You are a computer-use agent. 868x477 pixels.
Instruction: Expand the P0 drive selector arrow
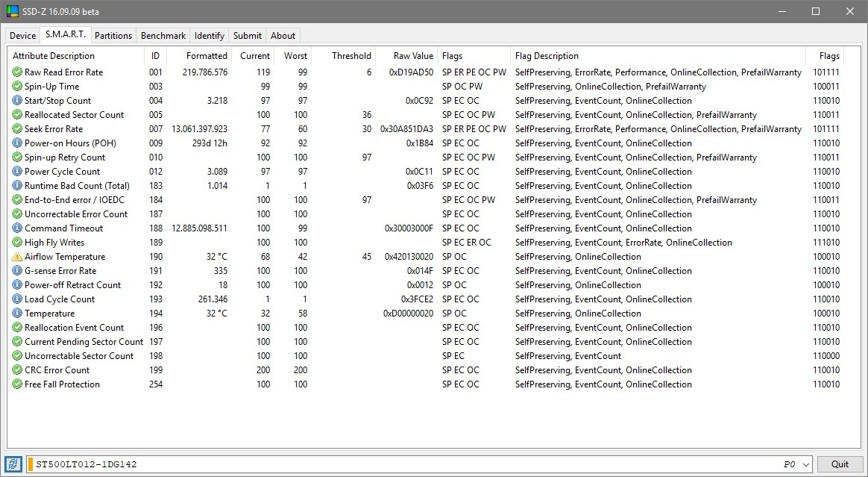pos(806,464)
